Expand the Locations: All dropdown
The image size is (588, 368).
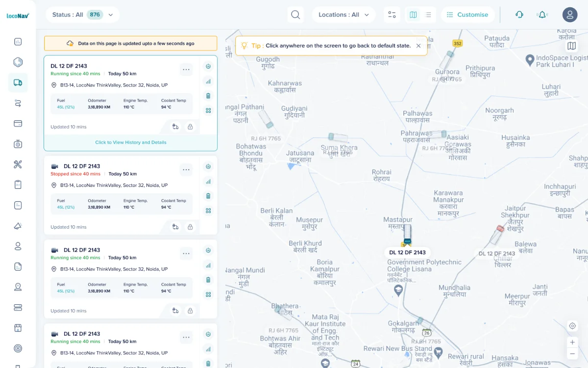343,15
